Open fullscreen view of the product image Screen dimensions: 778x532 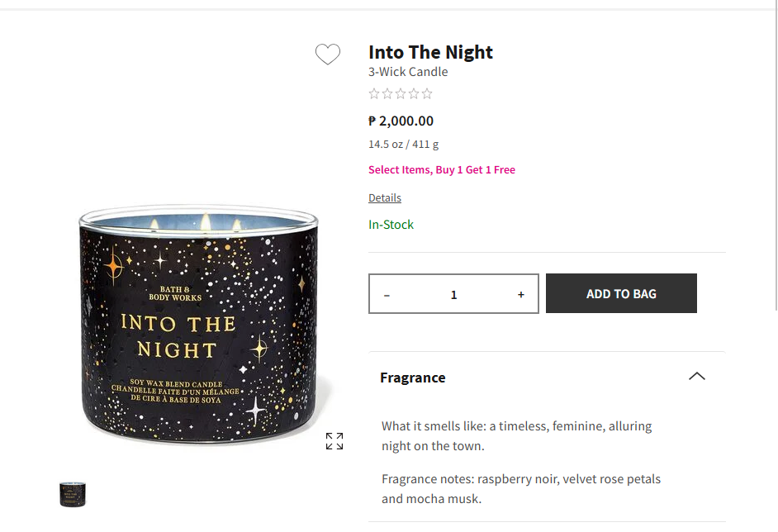(x=334, y=441)
